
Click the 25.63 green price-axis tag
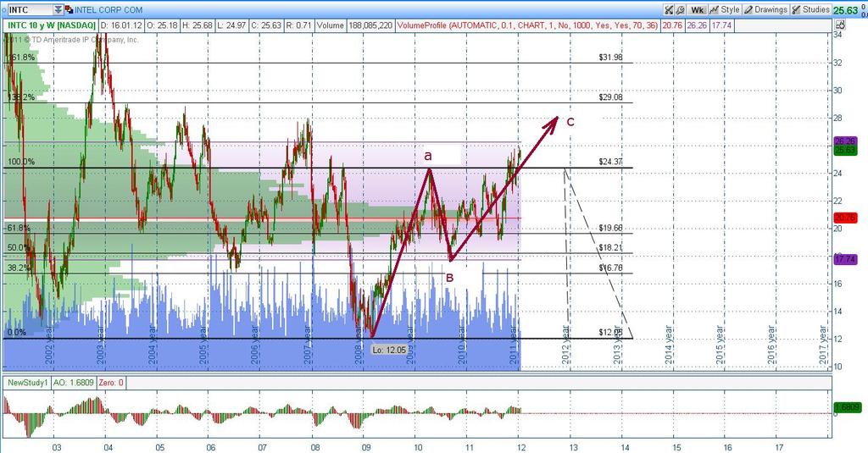pyautogui.click(x=845, y=150)
